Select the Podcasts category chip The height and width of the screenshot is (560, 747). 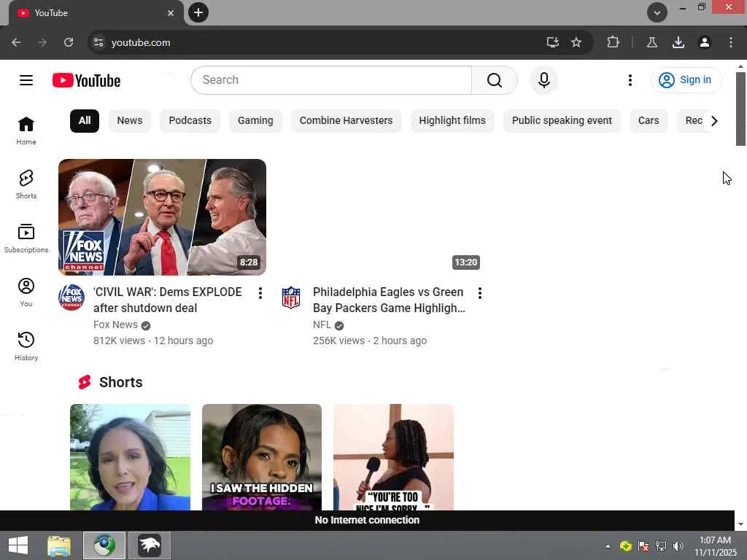(190, 120)
